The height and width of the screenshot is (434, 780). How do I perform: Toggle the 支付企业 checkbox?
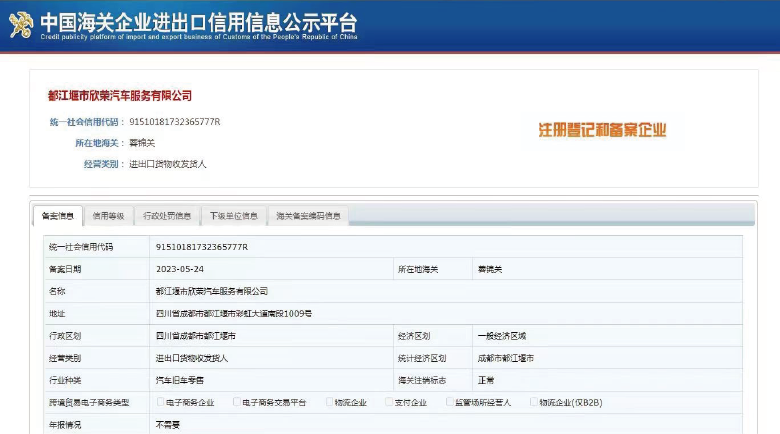click(390, 402)
